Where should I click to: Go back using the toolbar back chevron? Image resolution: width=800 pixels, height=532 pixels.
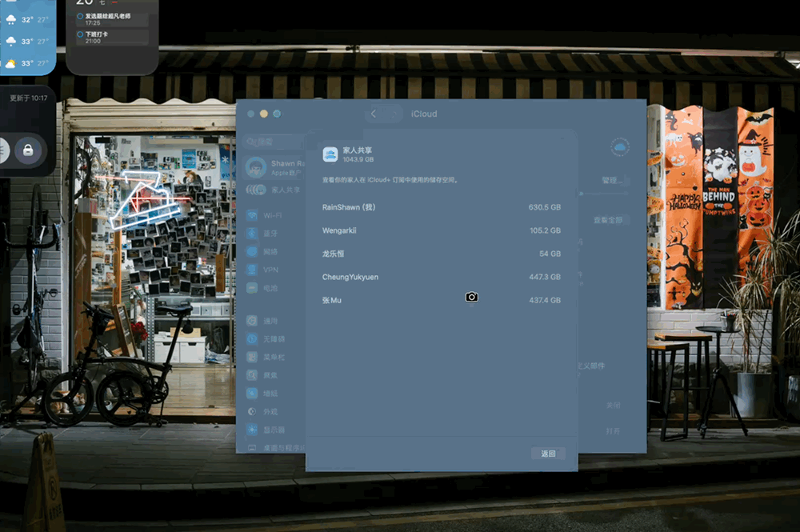pos(374,114)
